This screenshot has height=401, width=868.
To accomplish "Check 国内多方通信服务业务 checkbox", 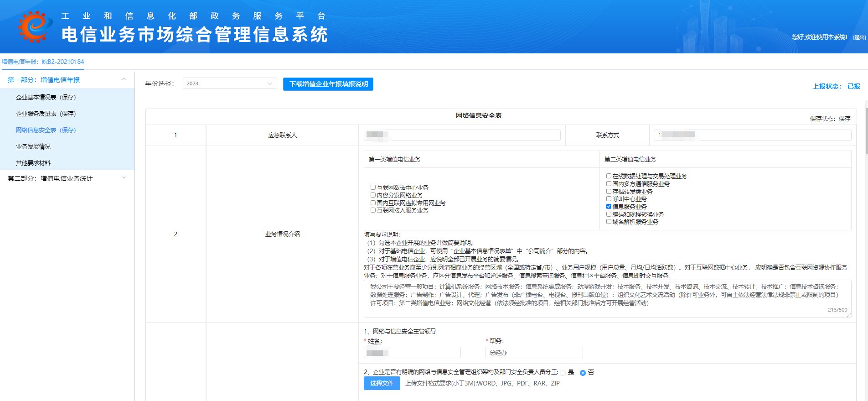I will pos(609,183).
